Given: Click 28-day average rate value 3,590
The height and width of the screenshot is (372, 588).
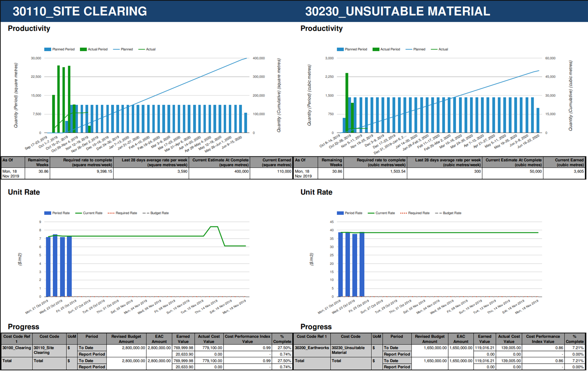Looking at the screenshot, I should click(x=182, y=172).
